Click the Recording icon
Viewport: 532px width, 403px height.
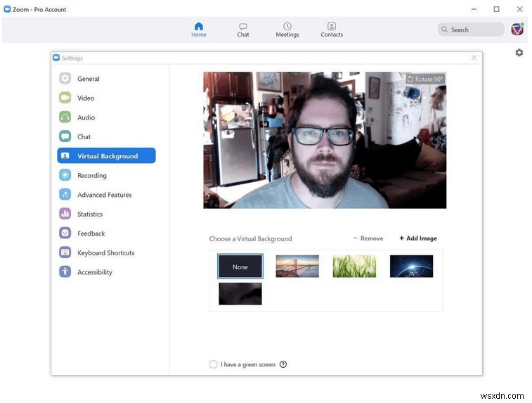coord(65,175)
